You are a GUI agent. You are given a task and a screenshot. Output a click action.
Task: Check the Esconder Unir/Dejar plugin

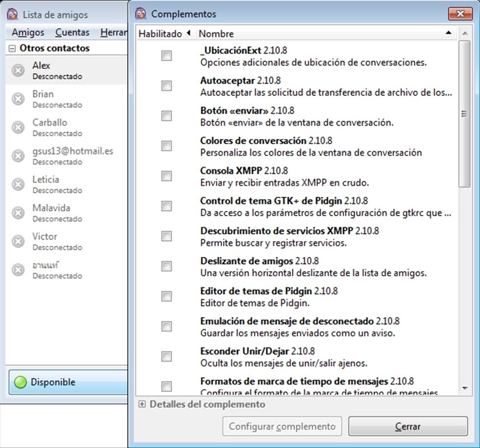tap(166, 356)
